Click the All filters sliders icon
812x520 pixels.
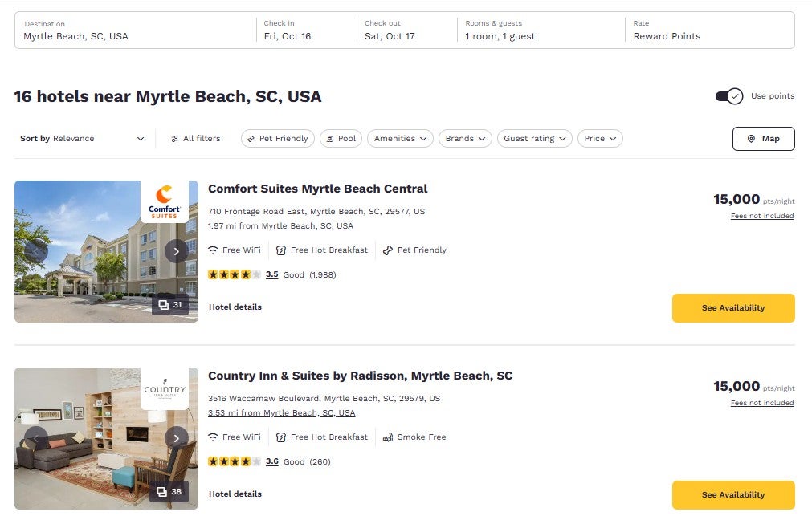(174, 139)
